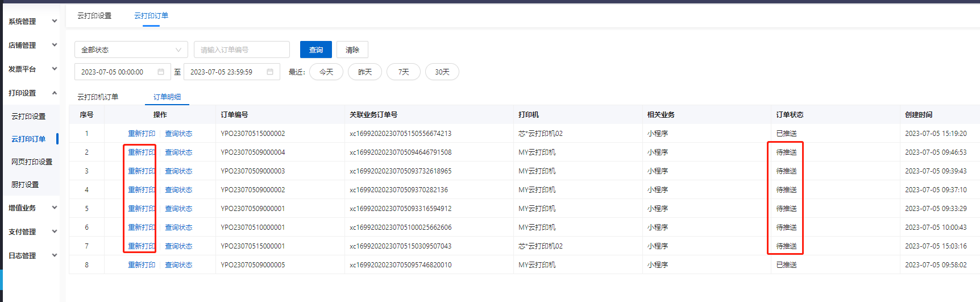Click 查询状态 for order YPO23070509000004
980x302 pixels.
pyautogui.click(x=178, y=152)
